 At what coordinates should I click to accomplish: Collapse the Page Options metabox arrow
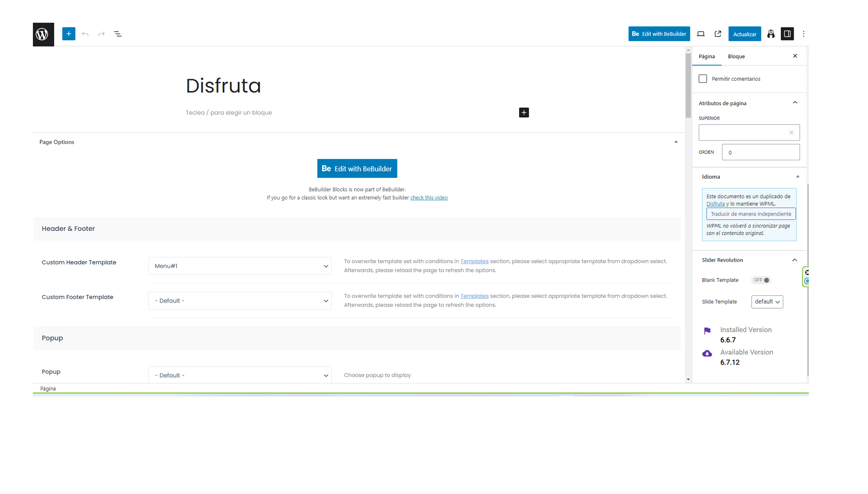(676, 142)
